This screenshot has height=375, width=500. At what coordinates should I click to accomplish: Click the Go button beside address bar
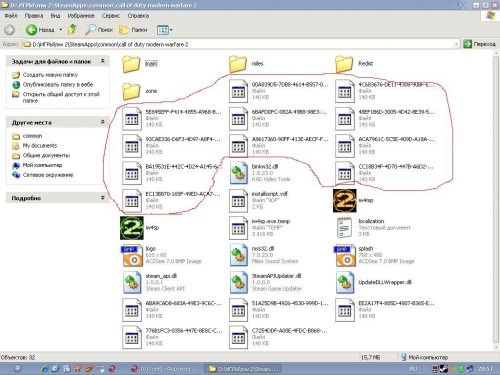(x=479, y=44)
